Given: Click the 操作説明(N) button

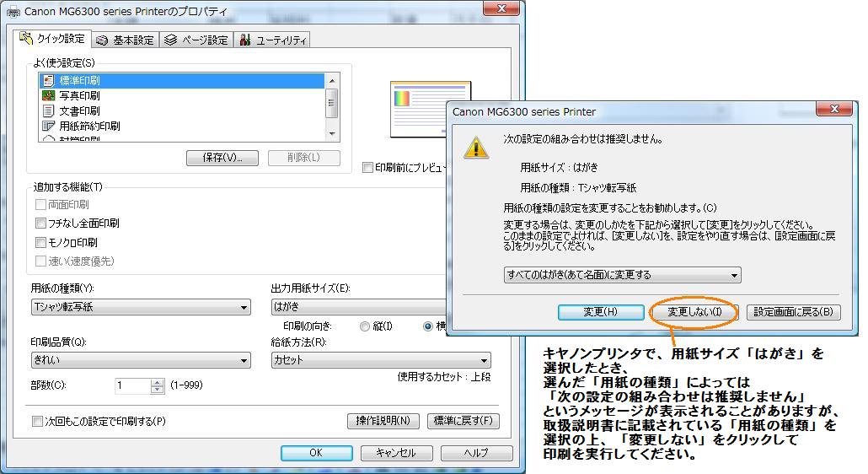Looking at the screenshot, I should 383,421.
